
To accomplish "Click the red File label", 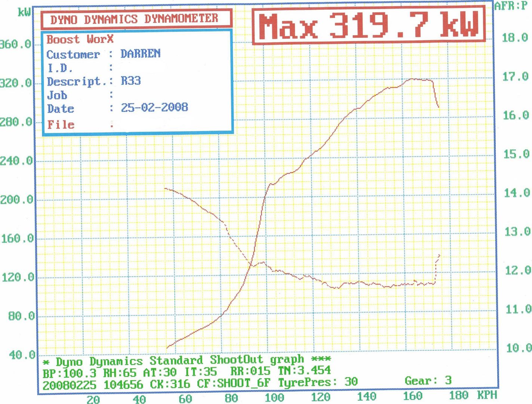I will 61,124.
